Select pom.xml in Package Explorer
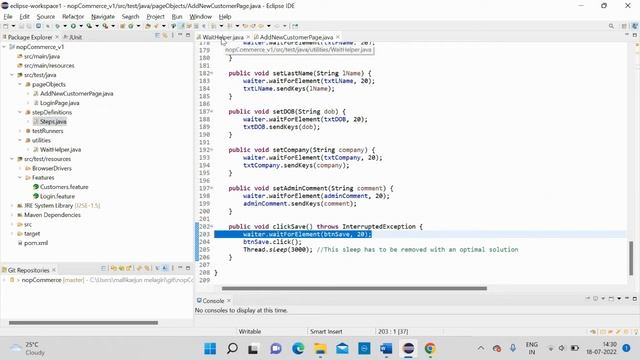The width and height of the screenshot is (640, 360). (x=36, y=243)
